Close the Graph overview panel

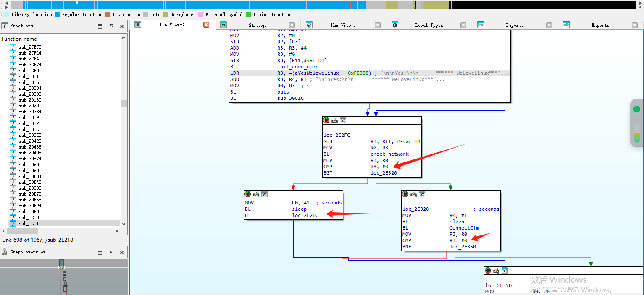122,253
